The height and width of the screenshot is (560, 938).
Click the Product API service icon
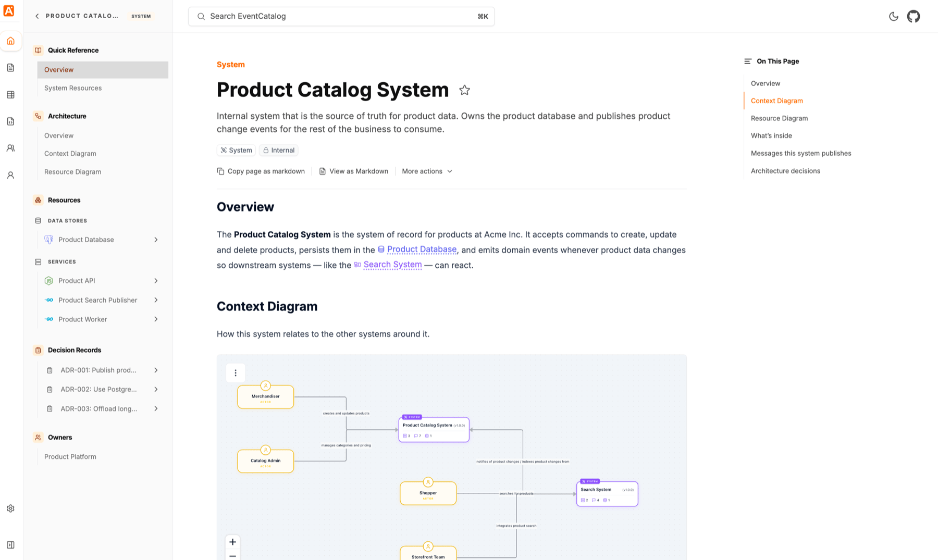point(49,281)
